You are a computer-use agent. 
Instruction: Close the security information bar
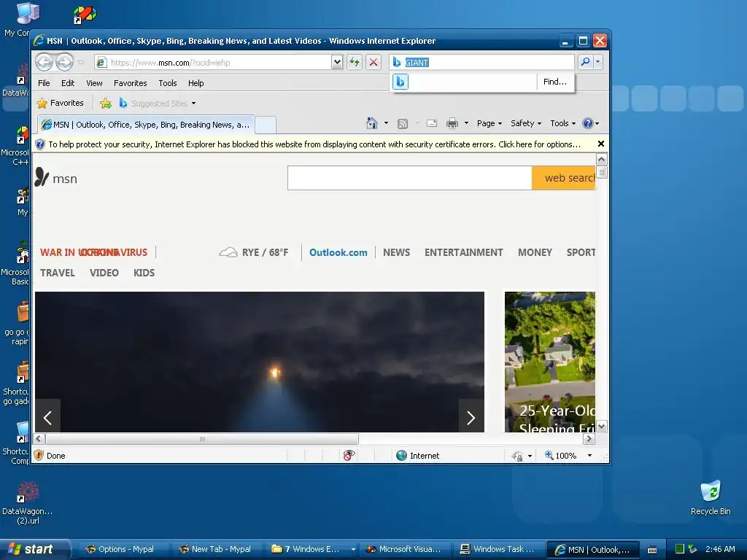(601, 144)
